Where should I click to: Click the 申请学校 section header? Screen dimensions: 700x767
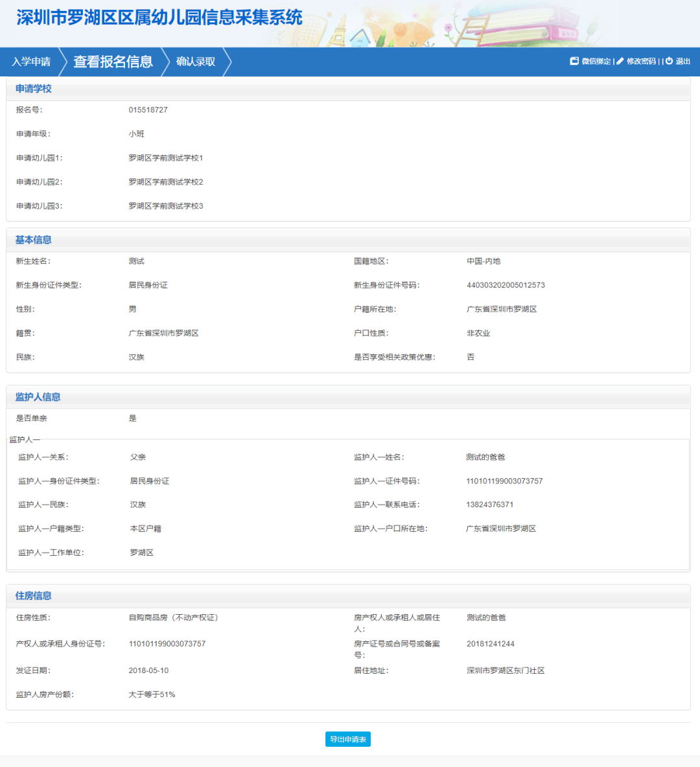pos(33,88)
